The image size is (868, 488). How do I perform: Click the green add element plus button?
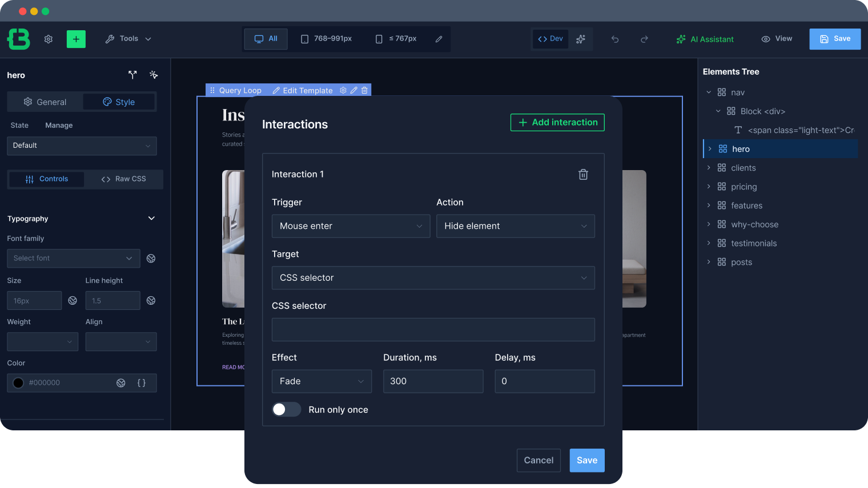(x=76, y=39)
